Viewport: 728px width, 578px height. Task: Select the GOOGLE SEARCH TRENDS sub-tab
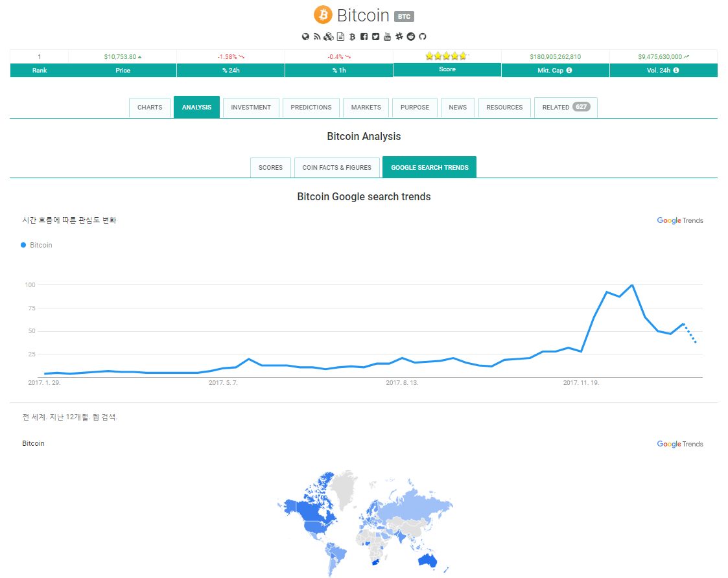[x=429, y=167]
